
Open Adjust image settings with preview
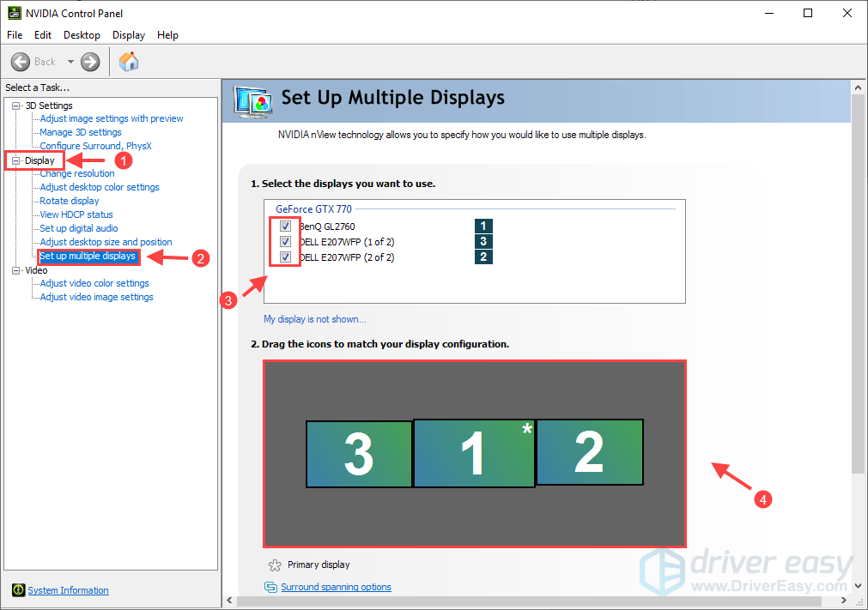(x=112, y=118)
